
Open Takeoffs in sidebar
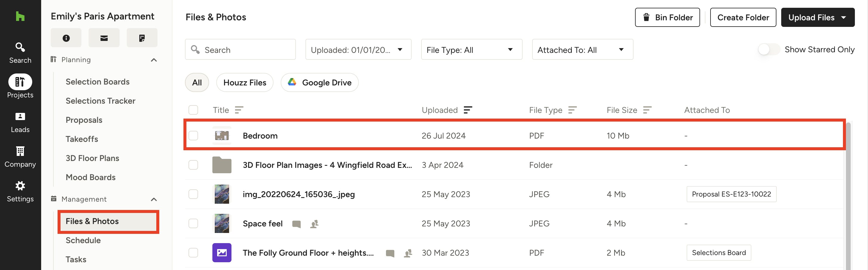[82, 139]
